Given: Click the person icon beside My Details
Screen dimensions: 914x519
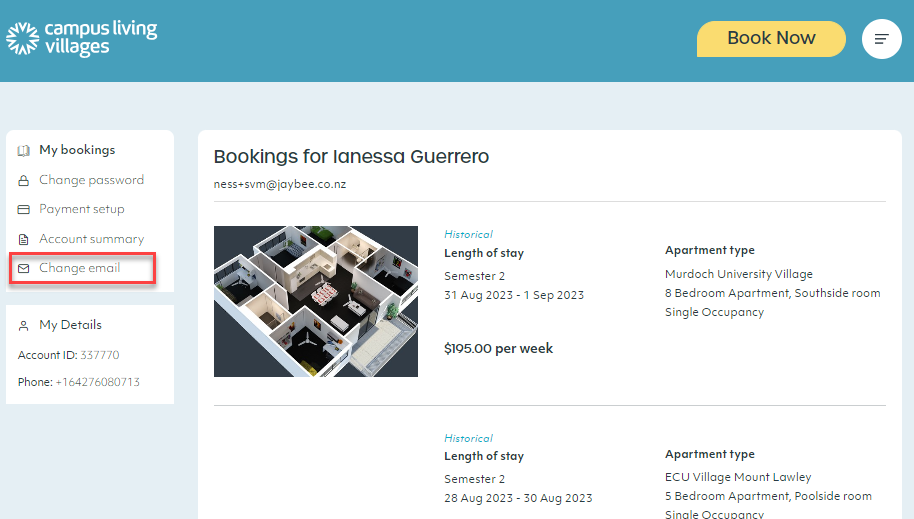Looking at the screenshot, I should coord(23,325).
